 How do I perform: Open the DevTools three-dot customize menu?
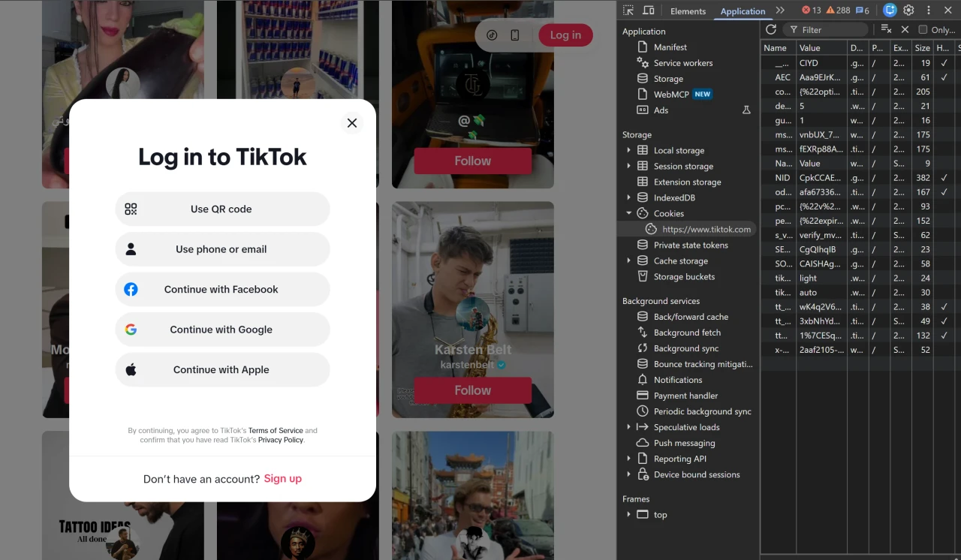tap(929, 11)
